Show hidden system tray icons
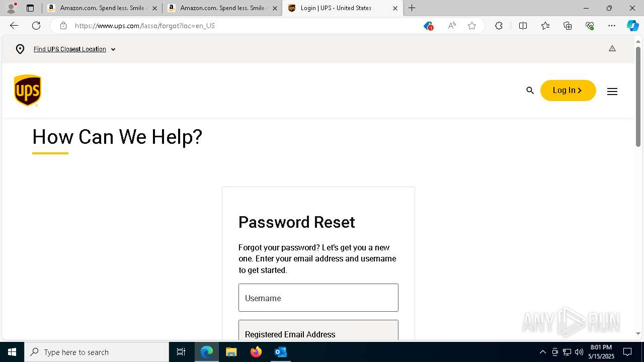The width and height of the screenshot is (644, 362). pyautogui.click(x=542, y=352)
